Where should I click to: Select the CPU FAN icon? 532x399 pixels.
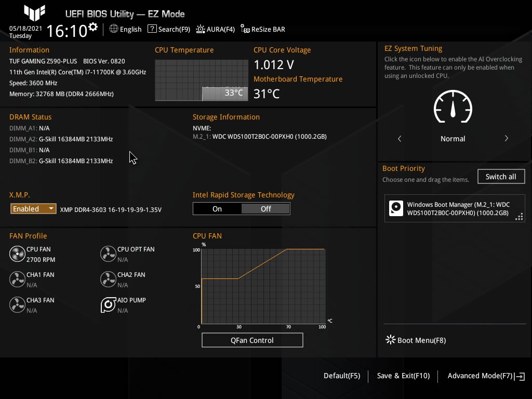pos(17,254)
